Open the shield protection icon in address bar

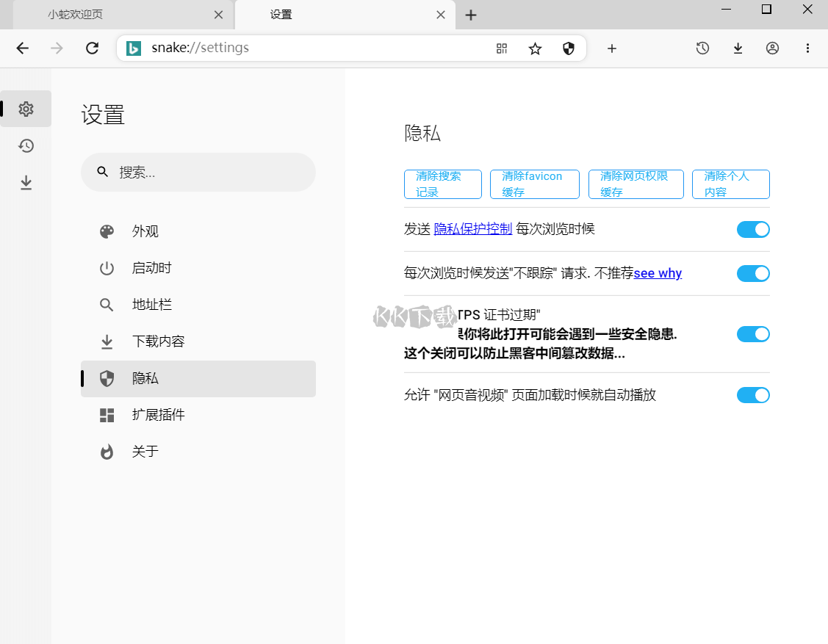click(x=568, y=48)
